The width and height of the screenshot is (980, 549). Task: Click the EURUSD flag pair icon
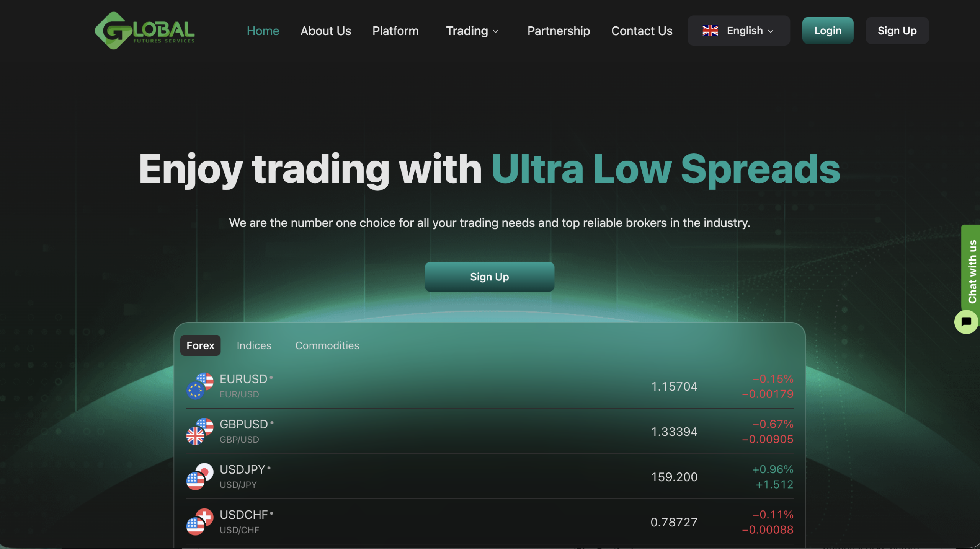click(199, 386)
